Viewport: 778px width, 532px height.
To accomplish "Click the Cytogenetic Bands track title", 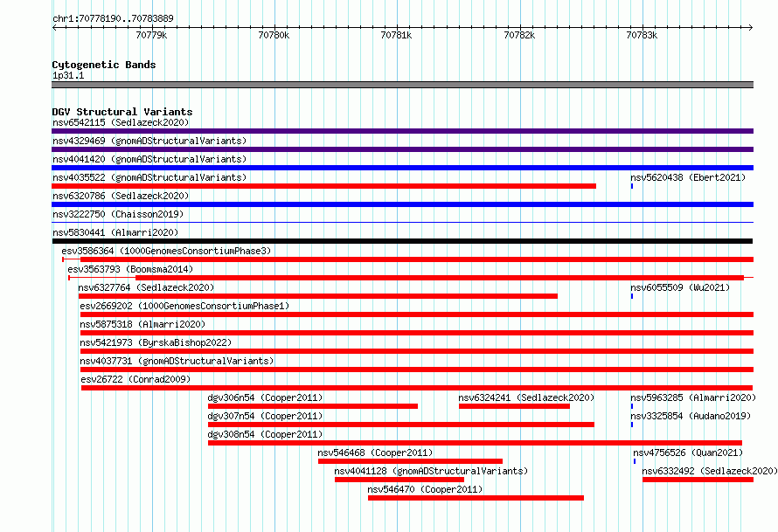I will pyautogui.click(x=104, y=65).
